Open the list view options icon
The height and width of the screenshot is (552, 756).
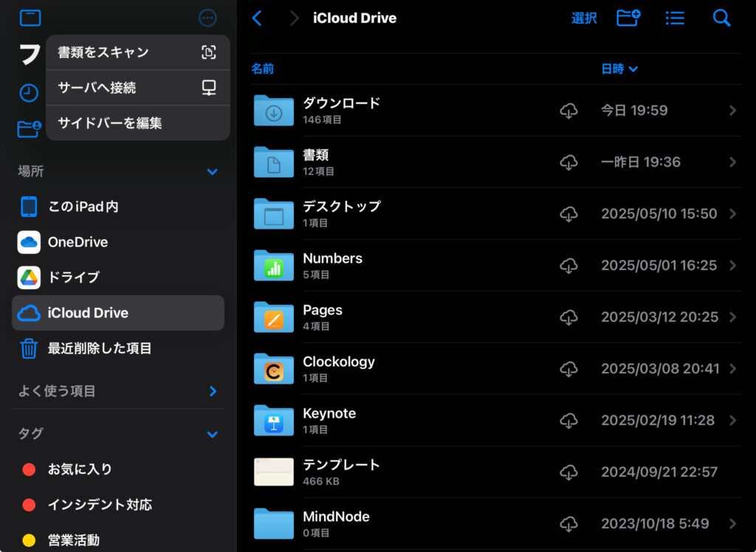pos(675,18)
